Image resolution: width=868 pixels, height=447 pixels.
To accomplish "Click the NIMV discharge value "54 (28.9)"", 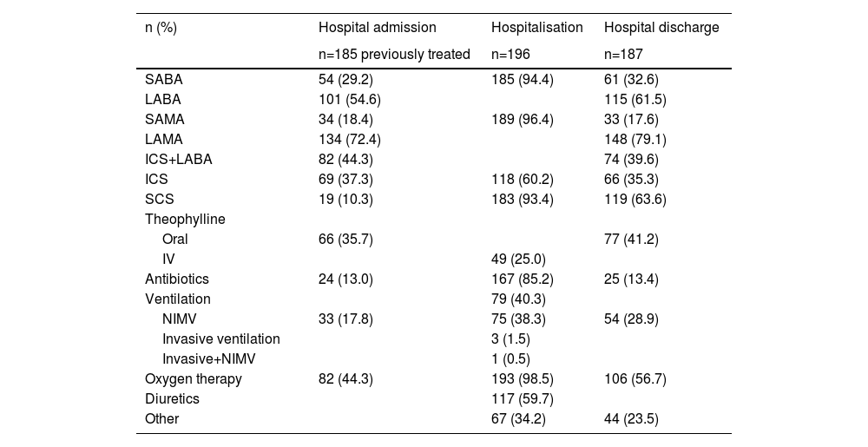I will point(631,319).
